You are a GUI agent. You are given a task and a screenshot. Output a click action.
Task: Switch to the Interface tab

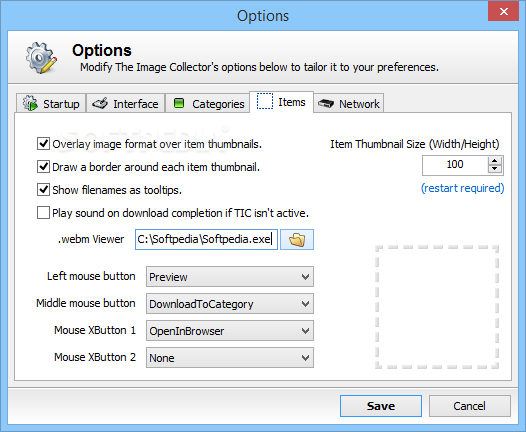[x=126, y=103]
